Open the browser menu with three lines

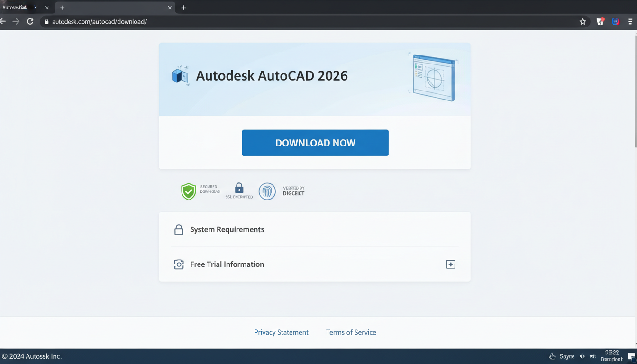(x=630, y=21)
